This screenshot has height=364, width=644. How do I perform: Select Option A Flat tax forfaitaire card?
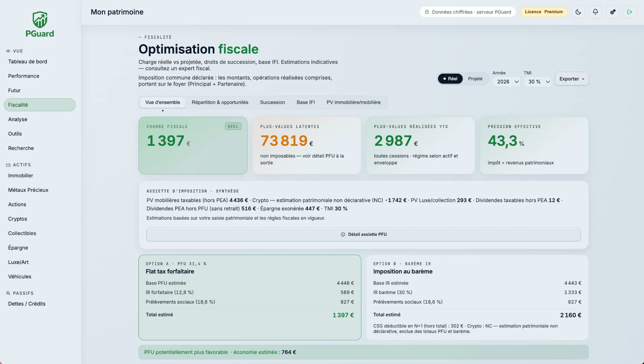(250, 297)
